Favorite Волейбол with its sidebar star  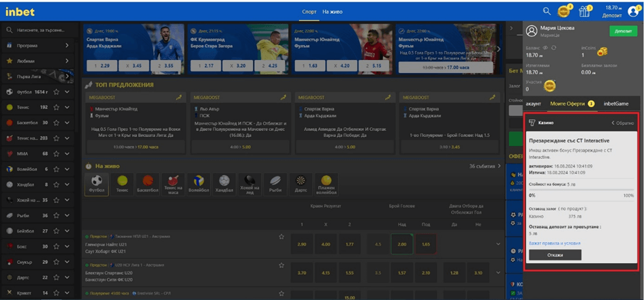pyautogui.click(x=57, y=169)
